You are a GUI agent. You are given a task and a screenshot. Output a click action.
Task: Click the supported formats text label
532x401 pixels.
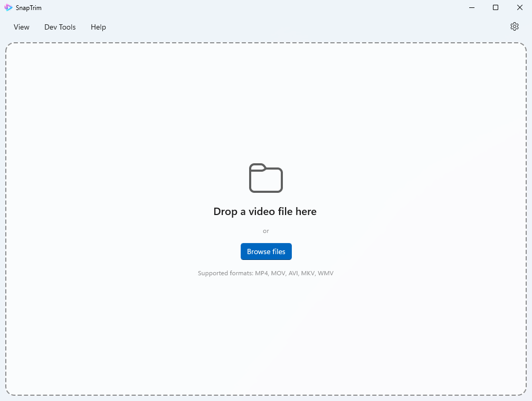(266, 273)
